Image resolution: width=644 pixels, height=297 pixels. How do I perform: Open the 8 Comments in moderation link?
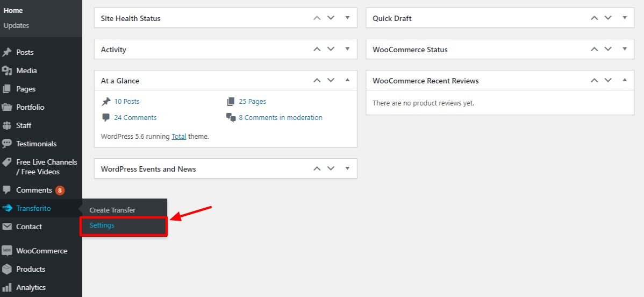pos(281,118)
